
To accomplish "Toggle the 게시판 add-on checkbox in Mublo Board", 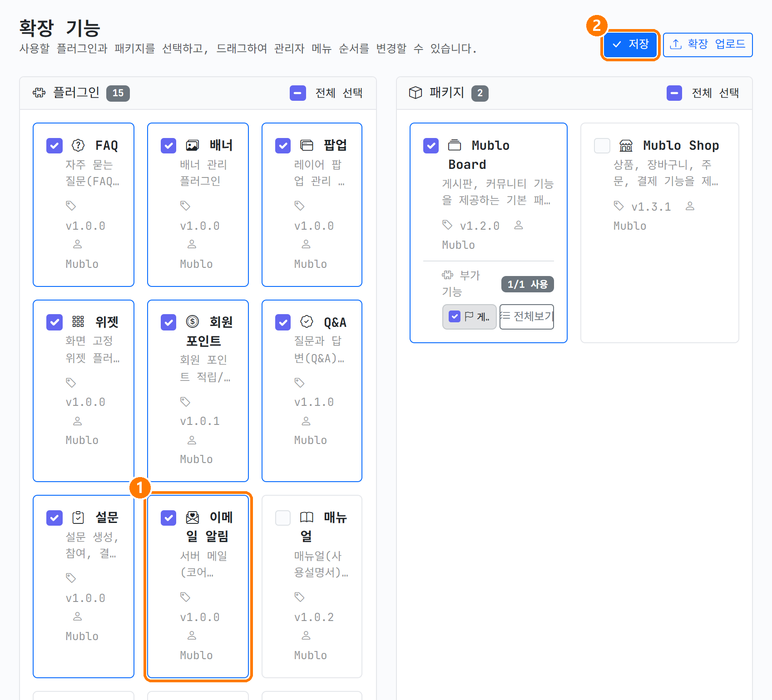I will tap(455, 316).
